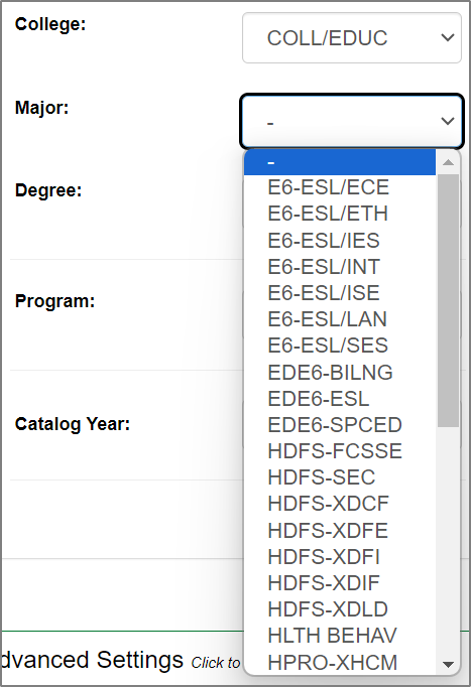Pick HDFS-FCSSE major
Viewport: 472px width, 688px height.
(x=340, y=451)
